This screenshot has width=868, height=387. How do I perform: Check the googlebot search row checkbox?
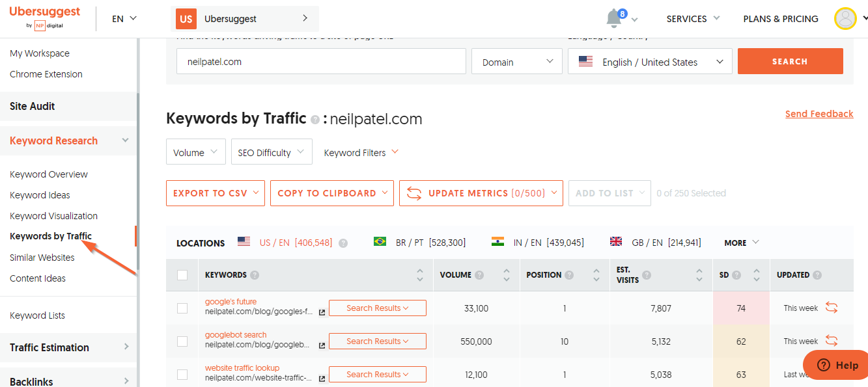[182, 341]
